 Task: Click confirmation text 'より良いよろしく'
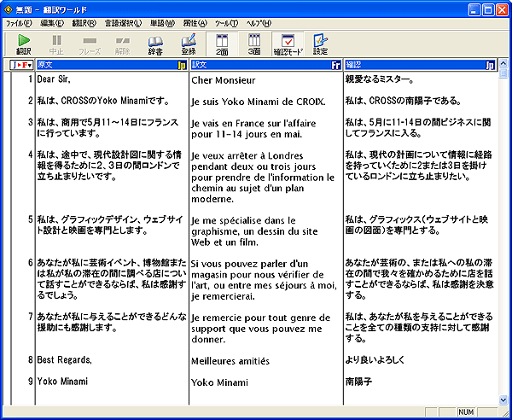(375, 360)
